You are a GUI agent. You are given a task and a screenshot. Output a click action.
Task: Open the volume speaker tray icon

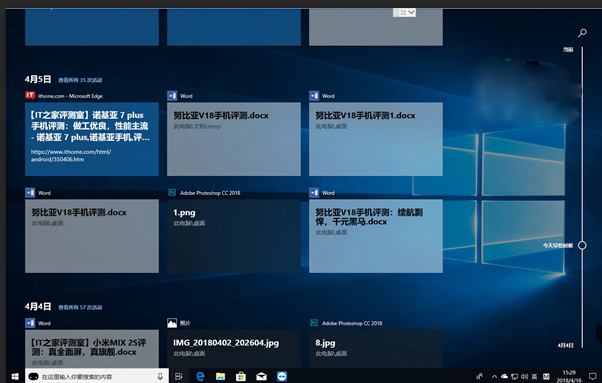(524, 377)
